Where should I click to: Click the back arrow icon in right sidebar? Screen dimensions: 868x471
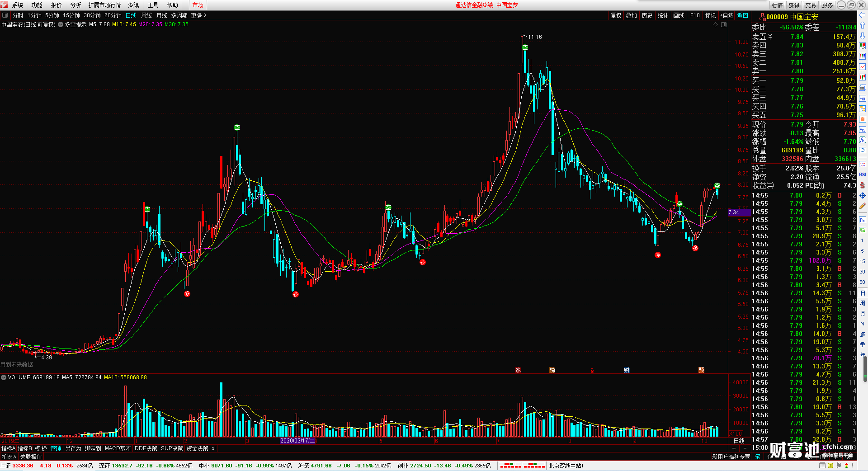(863, 15)
